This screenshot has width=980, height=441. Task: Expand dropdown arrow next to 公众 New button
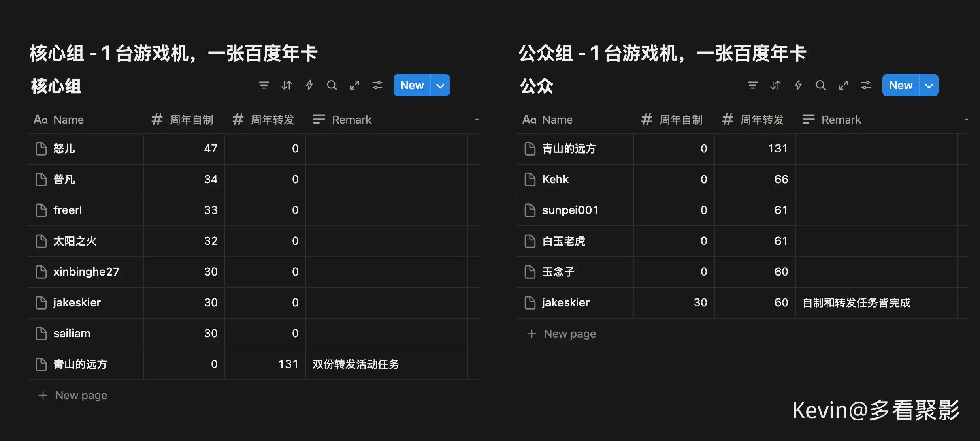929,86
